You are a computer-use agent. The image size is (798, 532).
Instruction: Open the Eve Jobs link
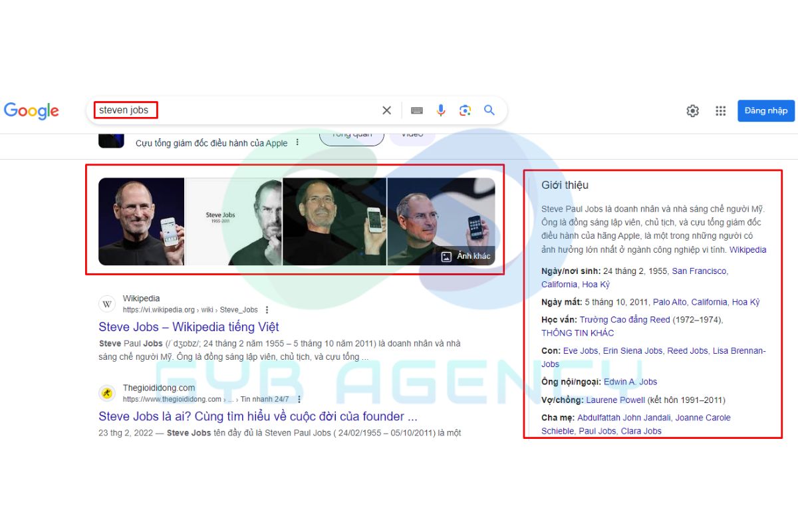[x=581, y=350]
